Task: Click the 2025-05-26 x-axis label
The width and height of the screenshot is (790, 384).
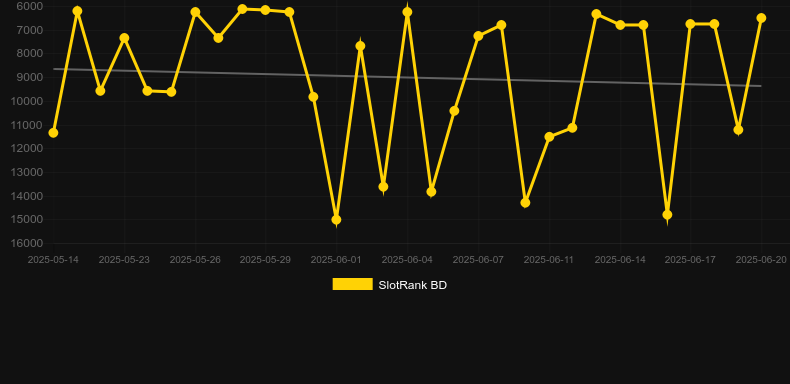Action: pos(195,260)
